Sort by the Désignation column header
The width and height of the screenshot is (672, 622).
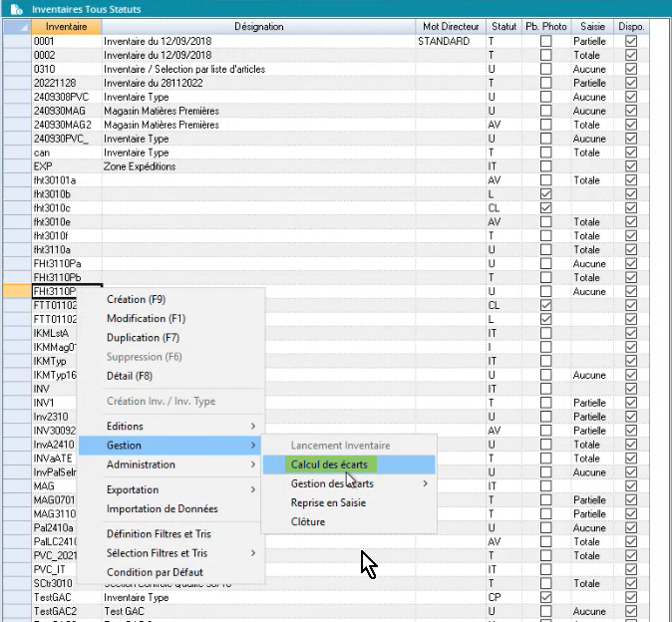click(259, 27)
